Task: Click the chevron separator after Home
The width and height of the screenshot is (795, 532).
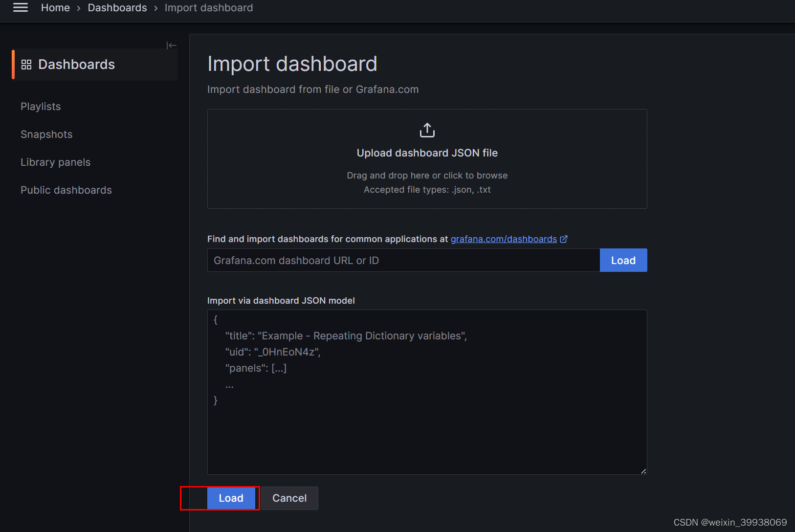Action: coord(79,8)
